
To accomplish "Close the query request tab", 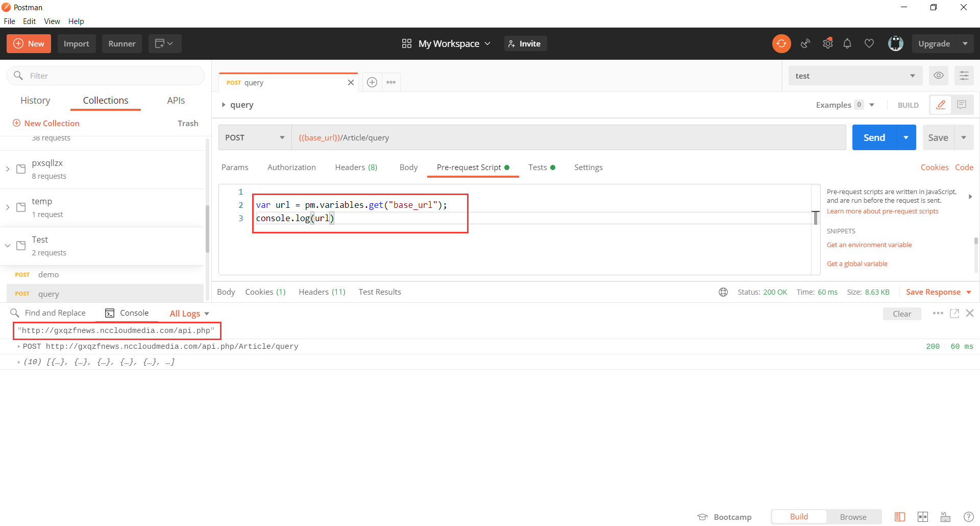I will point(351,83).
